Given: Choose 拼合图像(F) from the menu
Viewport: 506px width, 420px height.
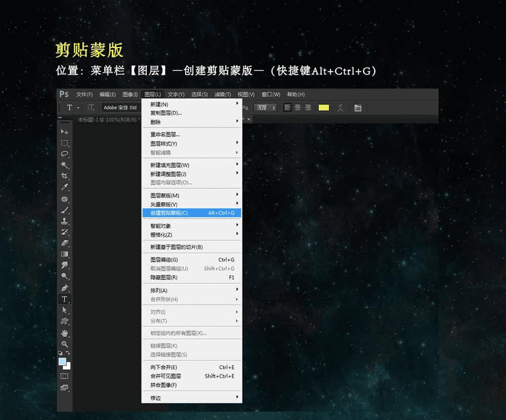Looking at the screenshot, I should tap(192, 385).
